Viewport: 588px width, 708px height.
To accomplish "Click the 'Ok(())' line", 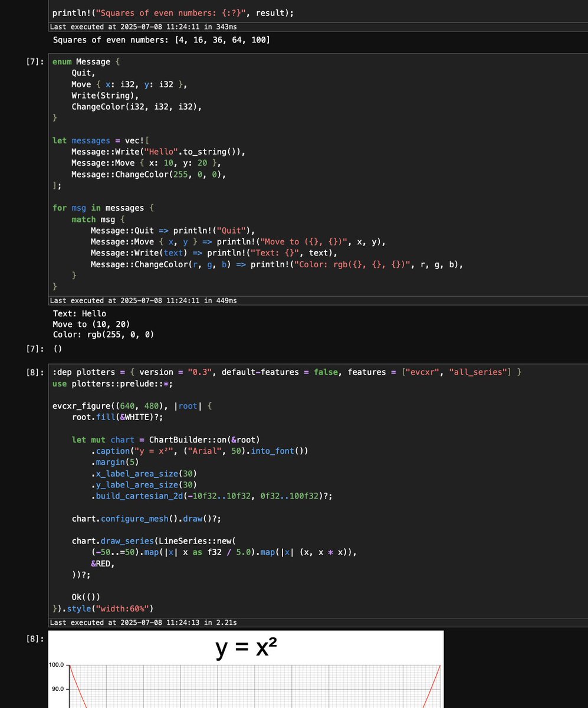I will pos(86,597).
